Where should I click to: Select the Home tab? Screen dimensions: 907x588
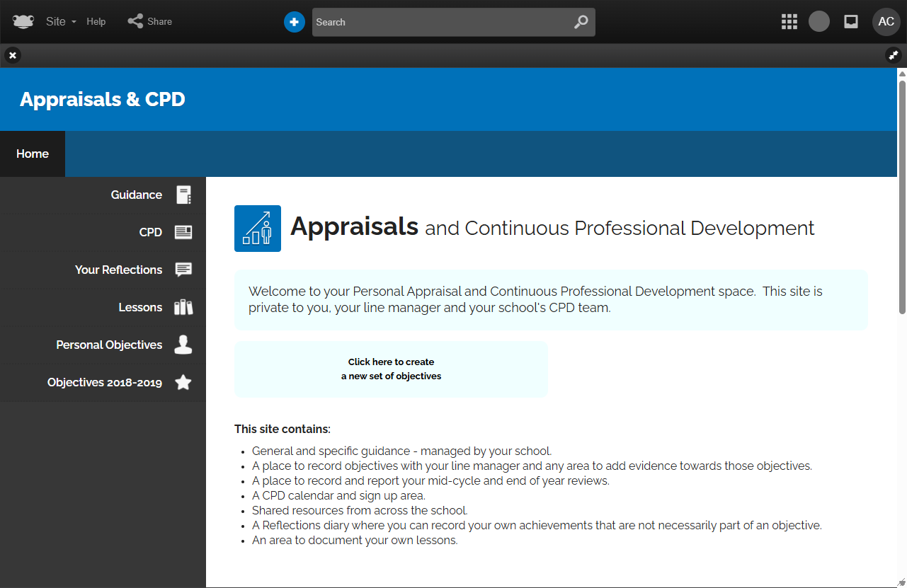(x=33, y=154)
